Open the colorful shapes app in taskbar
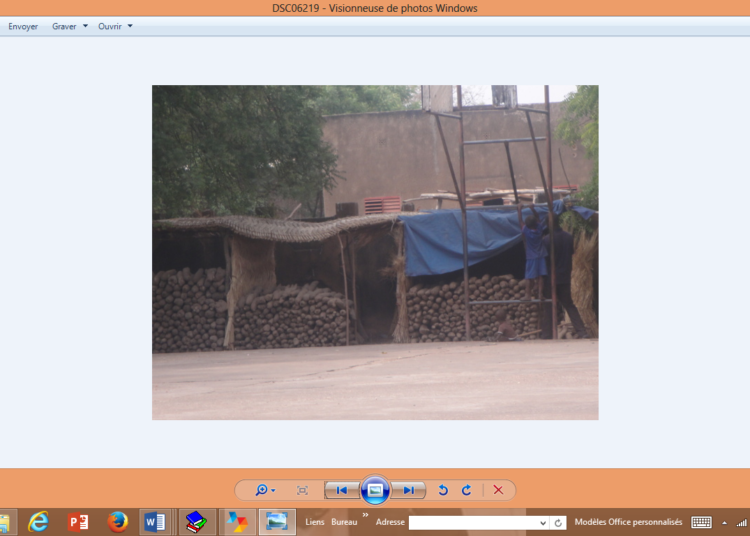The height and width of the screenshot is (536, 750). click(237, 522)
